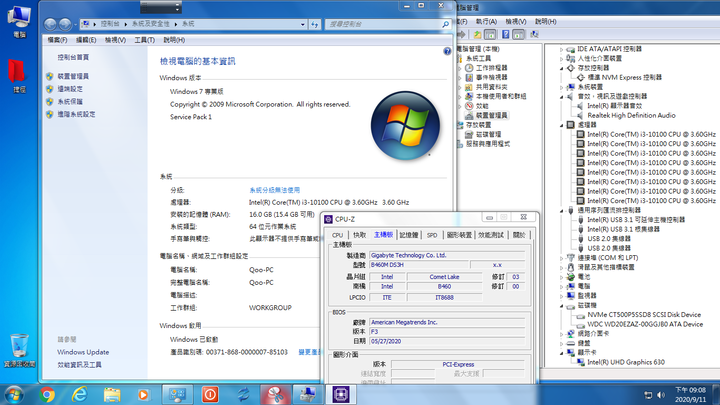This screenshot has width=720, height=405.
Task: Expand the IDE ATA/ATAPI controllers node
Action: 562,49
